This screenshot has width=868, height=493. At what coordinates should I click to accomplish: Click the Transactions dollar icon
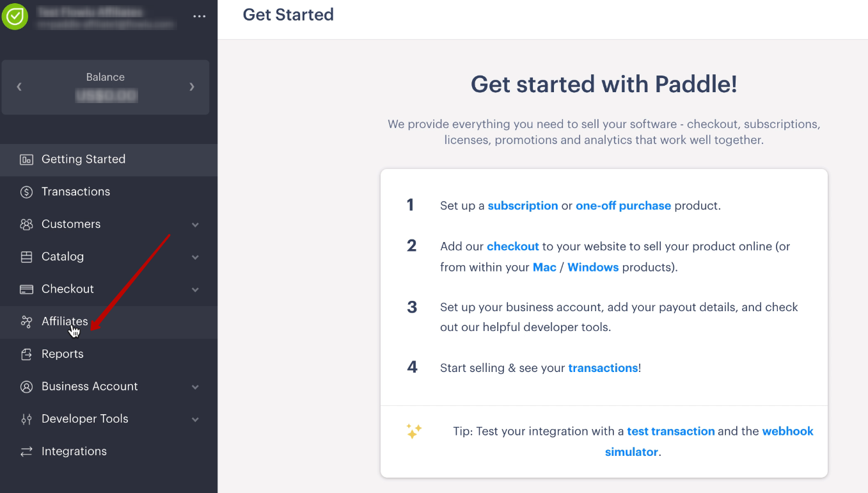[x=26, y=192]
